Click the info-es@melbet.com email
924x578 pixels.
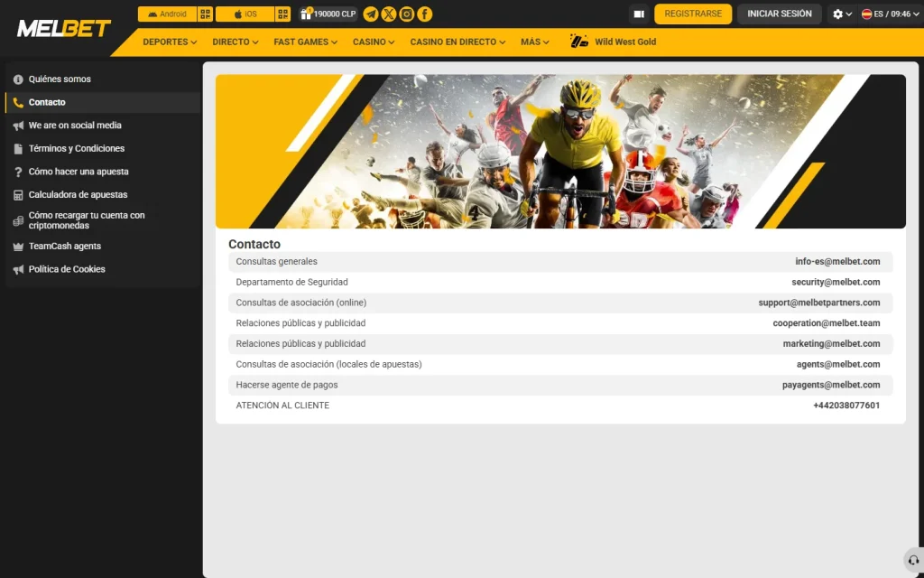(x=837, y=261)
